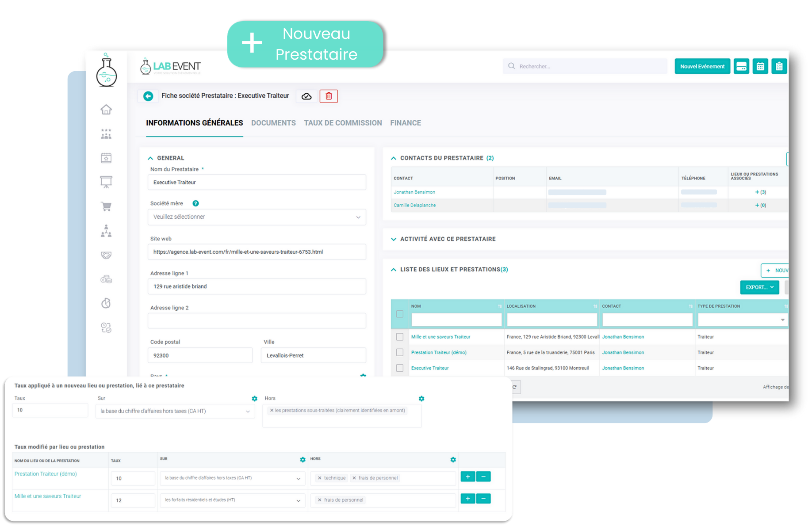Open the Type de prestation filter dropdown
This screenshot has width=812, height=526.
pyautogui.click(x=743, y=320)
